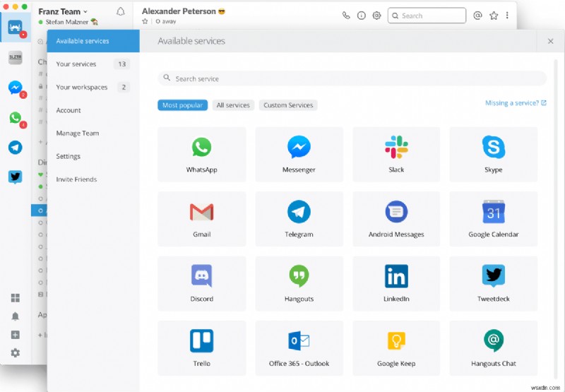565x392 pixels.
Task: Add the Trello service
Action: [201, 348]
